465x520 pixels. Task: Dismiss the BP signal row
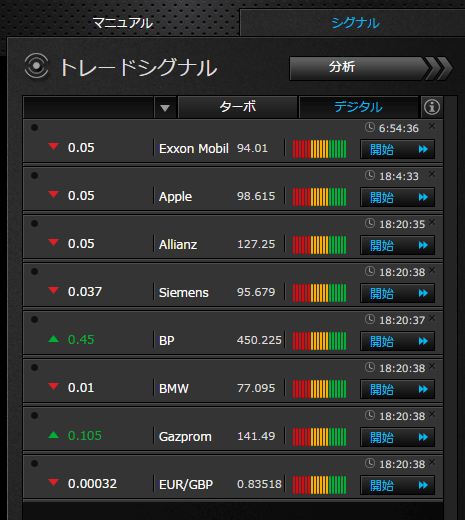(x=432, y=318)
